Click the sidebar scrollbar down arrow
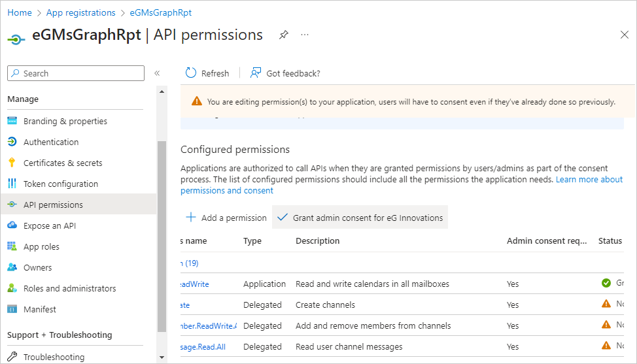Image resolution: width=637 pixels, height=364 pixels. (x=162, y=357)
